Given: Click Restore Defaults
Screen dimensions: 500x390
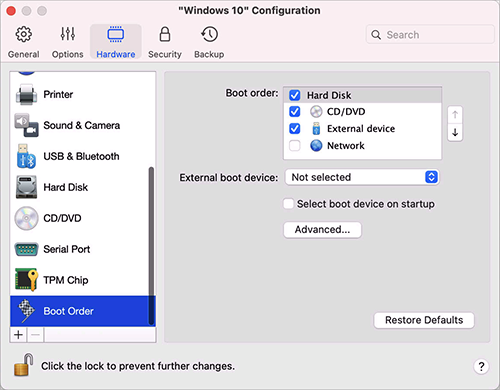Looking at the screenshot, I should tap(424, 320).
